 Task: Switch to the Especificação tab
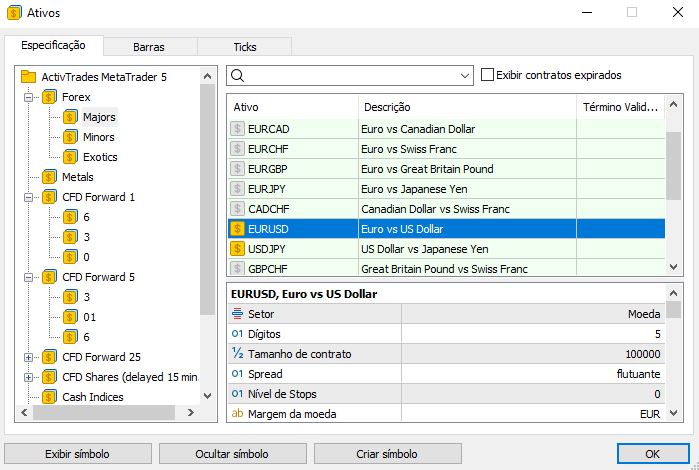tap(53, 45)
